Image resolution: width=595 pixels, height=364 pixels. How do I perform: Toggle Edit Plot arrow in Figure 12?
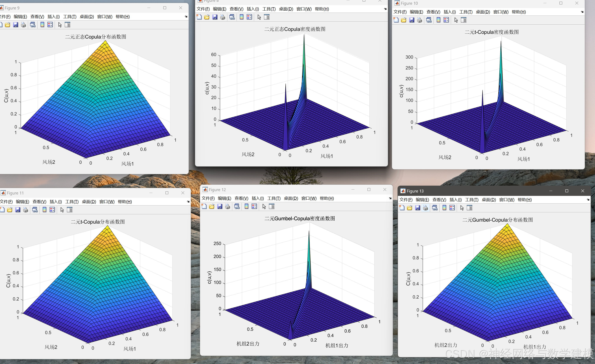[x=264, y=206]
